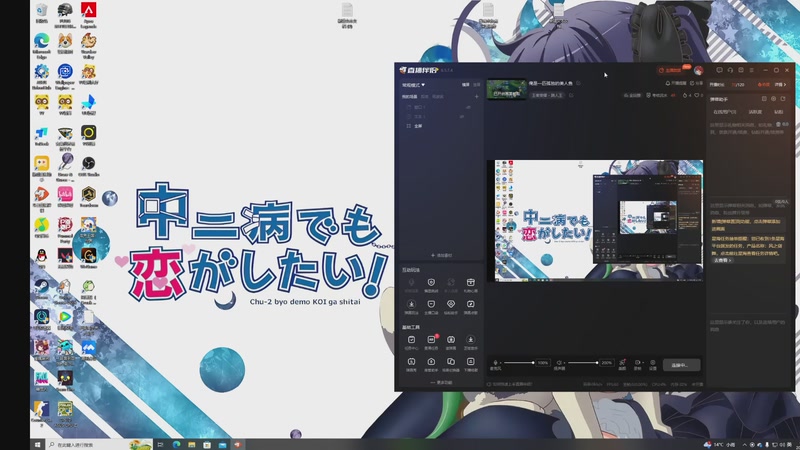Open the record dropdown arrow in control bar

(642, 363)
